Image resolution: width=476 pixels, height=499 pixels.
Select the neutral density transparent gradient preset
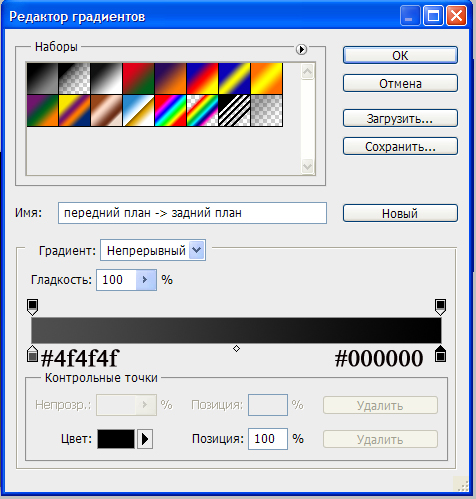point(266,111)
